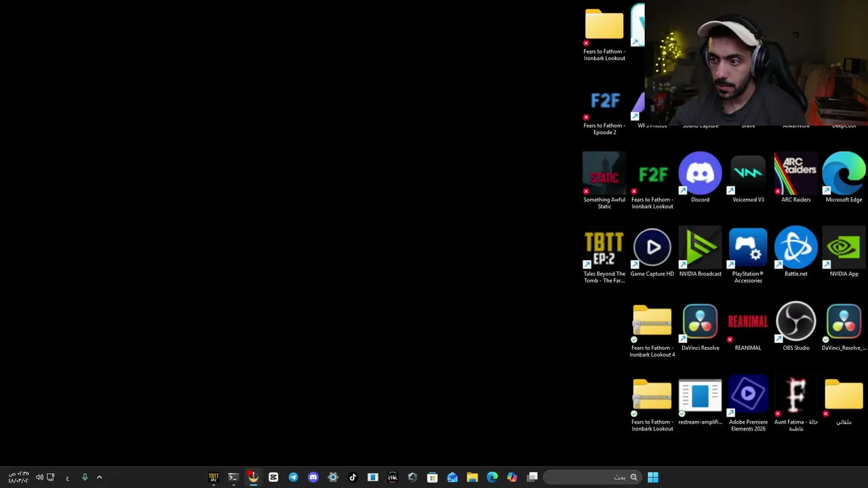Viewport: 868px width, 488px height.
Task: Select the DaVinci Resolve desktop shortcut
Action: pyautogui.click(x=700, y=327)
